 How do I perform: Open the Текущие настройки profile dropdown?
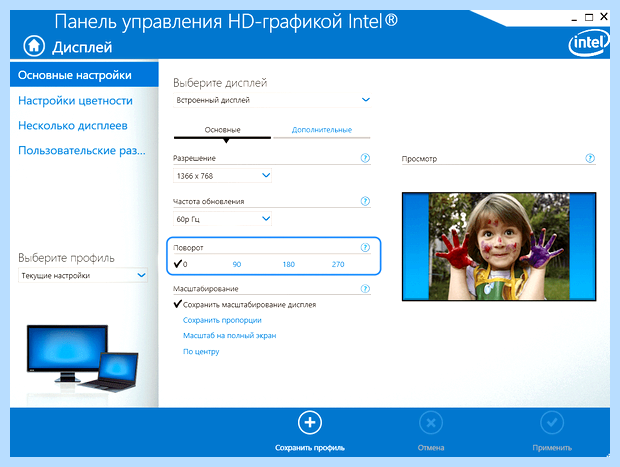pos(83,275)
